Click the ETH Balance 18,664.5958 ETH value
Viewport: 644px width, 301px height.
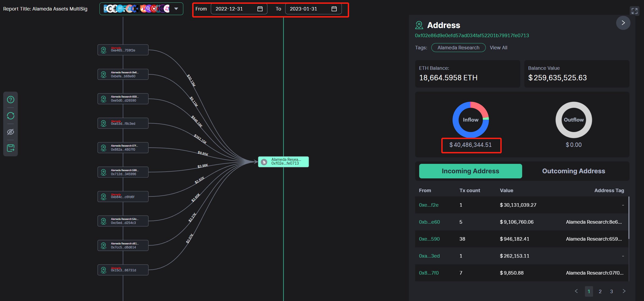tap(448, 78)
